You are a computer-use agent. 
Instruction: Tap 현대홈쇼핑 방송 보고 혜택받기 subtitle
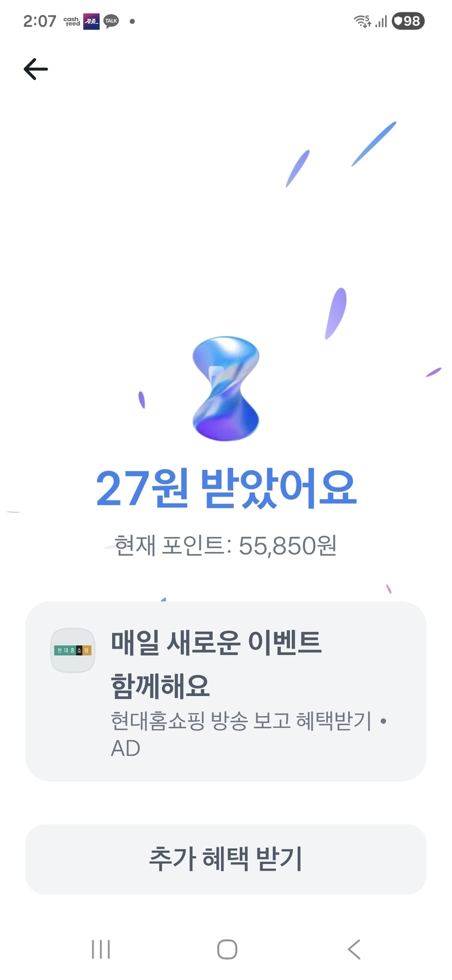(x=241, y=721)
